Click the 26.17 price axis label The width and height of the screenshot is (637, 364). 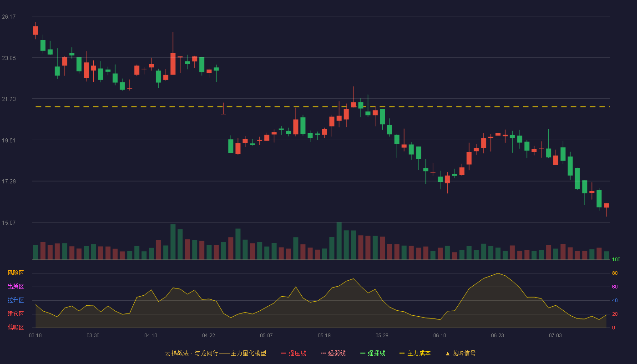[9, 17]
